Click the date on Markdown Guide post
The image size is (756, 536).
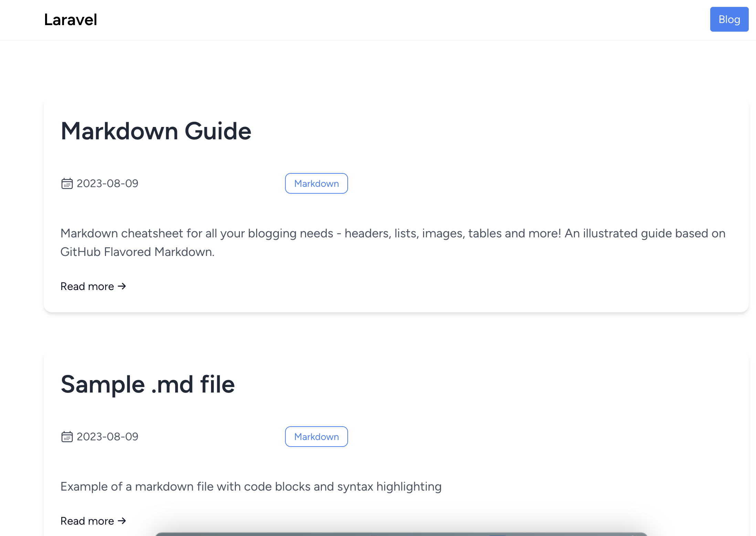point(107,183)
